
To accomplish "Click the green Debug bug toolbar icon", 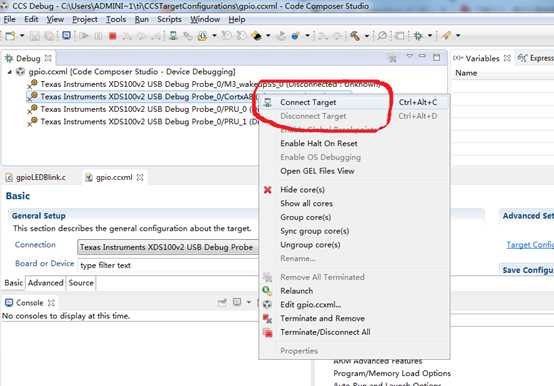I will [x=419, y=36].
